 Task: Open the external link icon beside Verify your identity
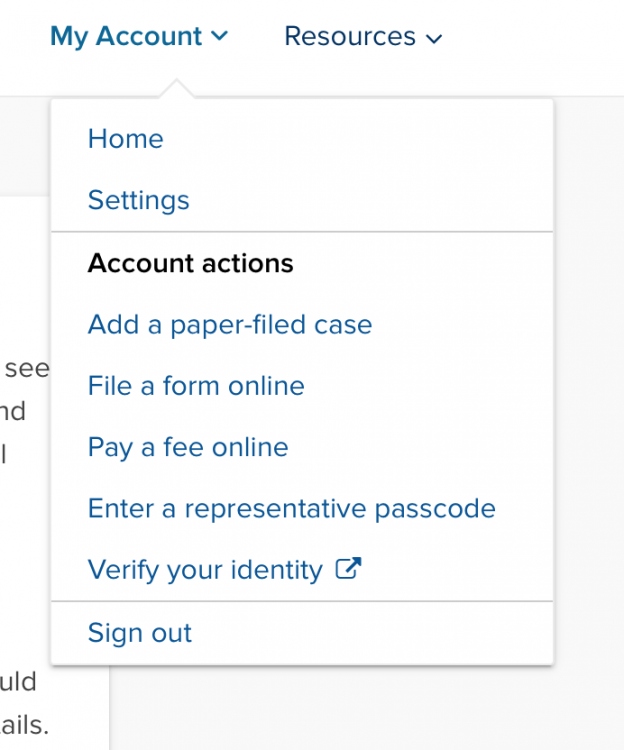pyautogui.click(x=348, y=568)
